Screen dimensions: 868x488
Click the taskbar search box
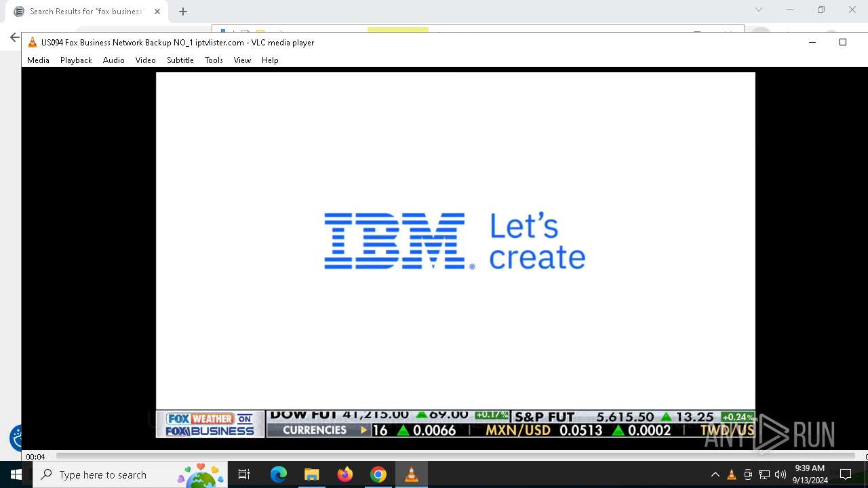tap(130, 474)
